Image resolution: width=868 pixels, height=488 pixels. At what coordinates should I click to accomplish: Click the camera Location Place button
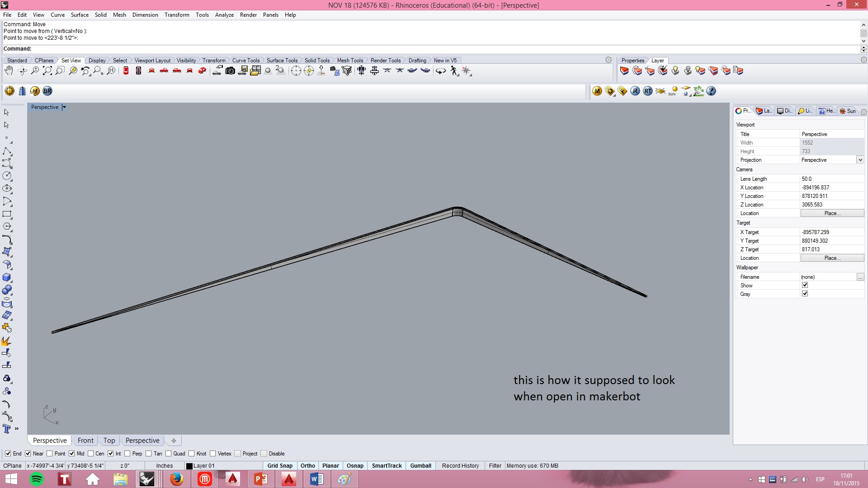(x=832, y=213)
